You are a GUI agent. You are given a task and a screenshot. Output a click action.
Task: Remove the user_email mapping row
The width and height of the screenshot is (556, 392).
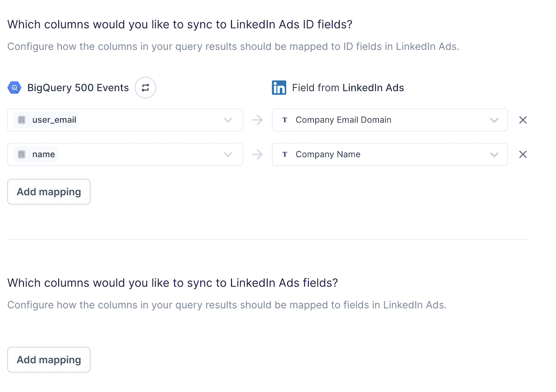point(523,120)
